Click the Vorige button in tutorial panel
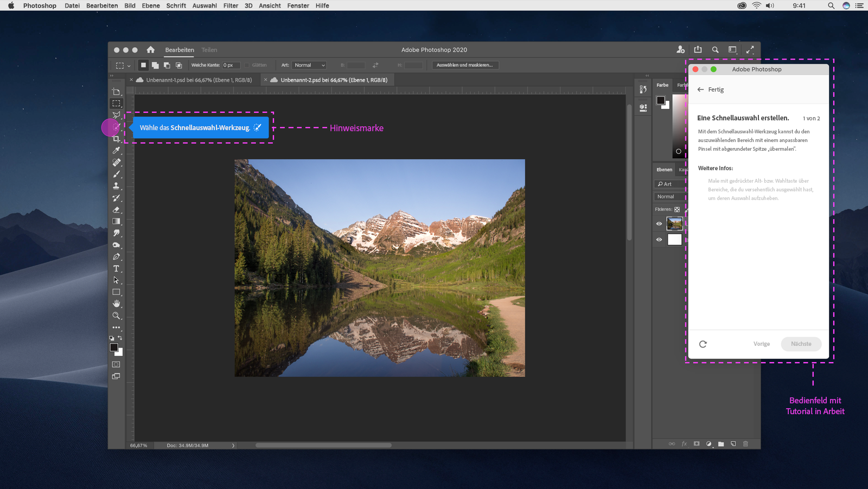The width and height of the screenshot is (868, 489). pos(761,344)
